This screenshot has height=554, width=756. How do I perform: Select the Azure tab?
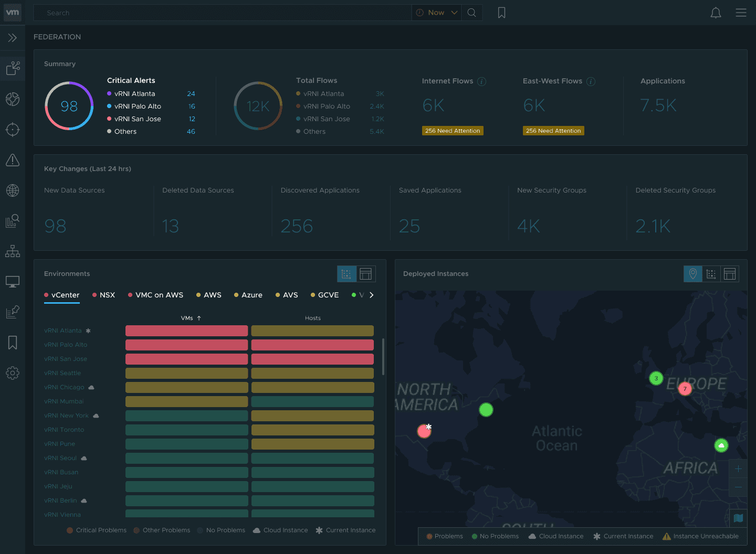248,295
